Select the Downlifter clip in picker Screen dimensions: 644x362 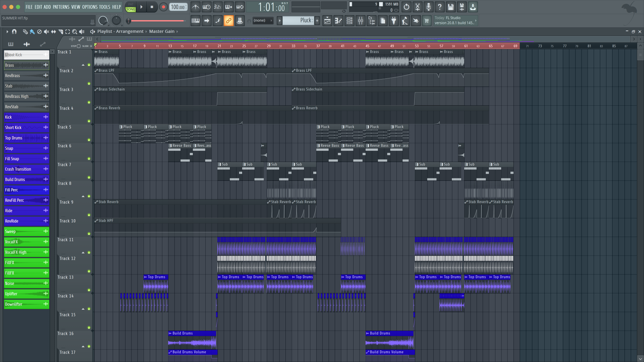tap(26, 304)
